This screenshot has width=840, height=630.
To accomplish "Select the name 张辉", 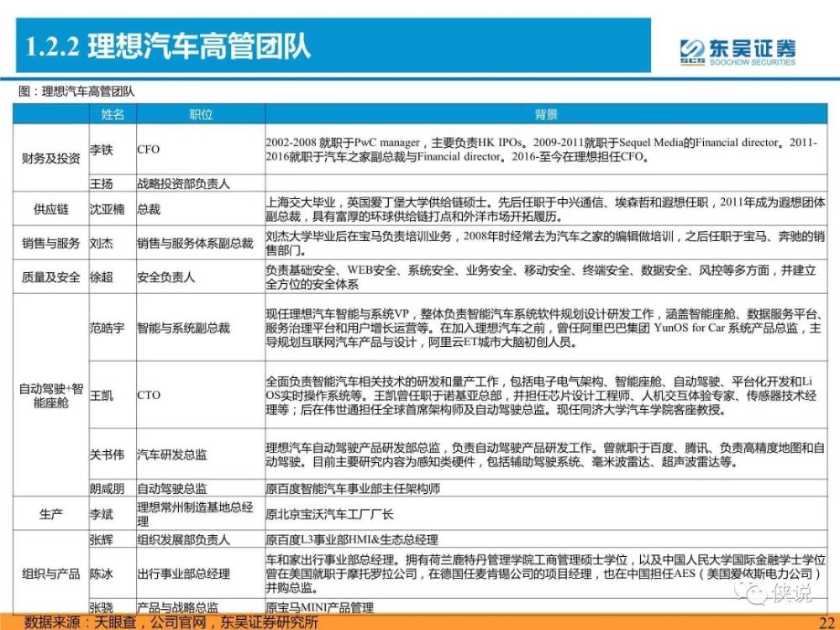I will coord(102,539).
